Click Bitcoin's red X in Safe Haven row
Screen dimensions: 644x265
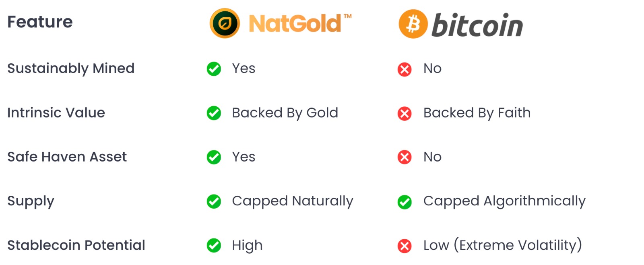405,157
